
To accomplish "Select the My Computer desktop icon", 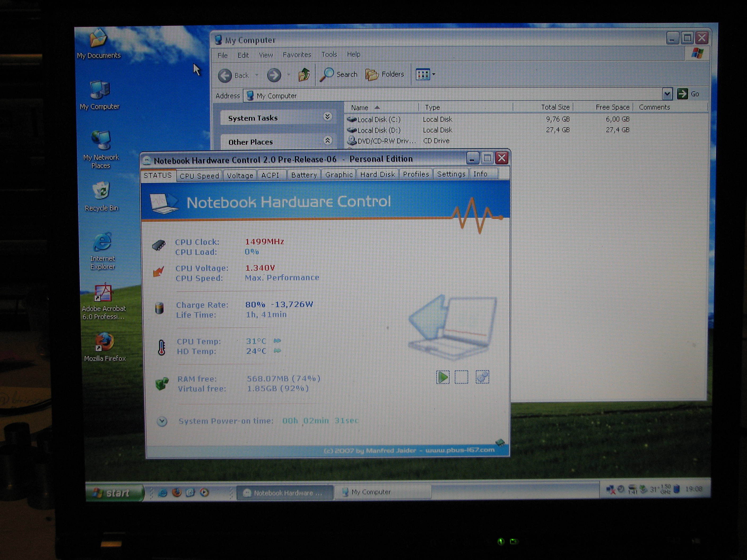I will (100, 95).
